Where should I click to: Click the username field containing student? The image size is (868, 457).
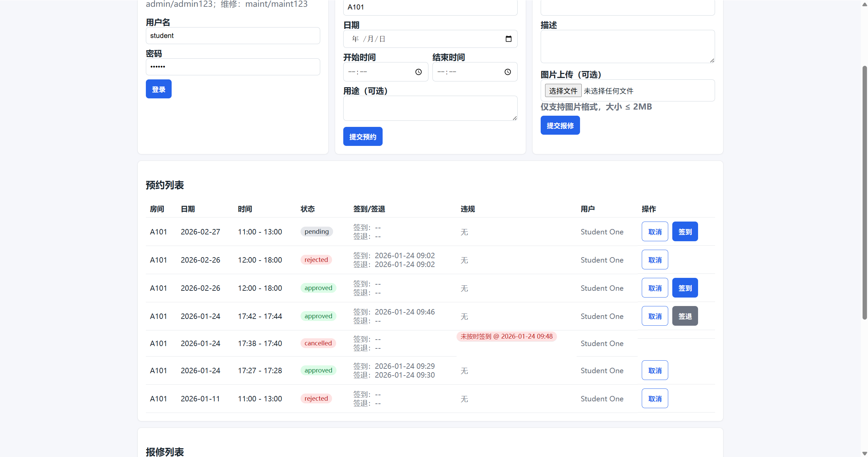point(233,36)
